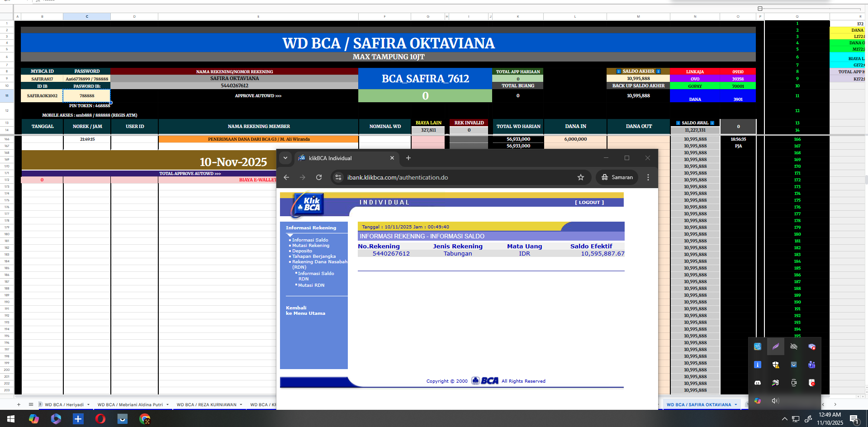Switch to WD BCA / Heriyadi sheet tab
The height and width of the screenshot is (427, 868).
pos(64,404)
